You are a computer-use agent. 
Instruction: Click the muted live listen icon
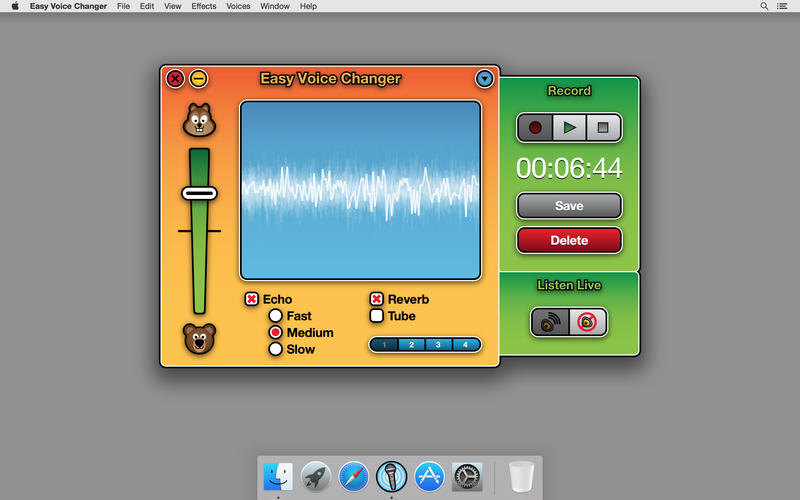click(x=588, y=322)
